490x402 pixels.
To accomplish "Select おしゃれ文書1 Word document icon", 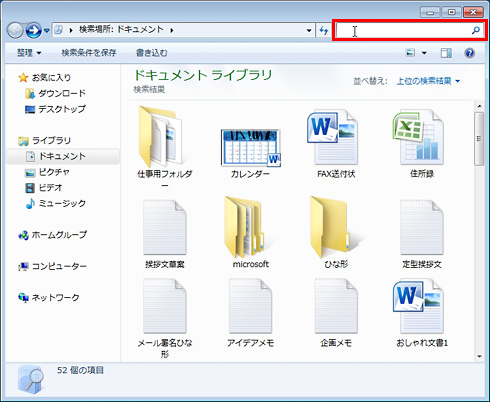I will coord(418,307).
